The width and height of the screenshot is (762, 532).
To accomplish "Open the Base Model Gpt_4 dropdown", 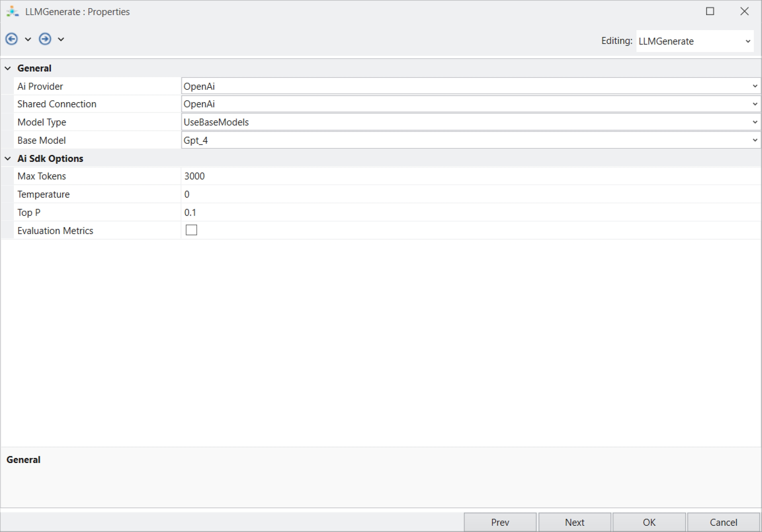I will (x=754, y=141).
